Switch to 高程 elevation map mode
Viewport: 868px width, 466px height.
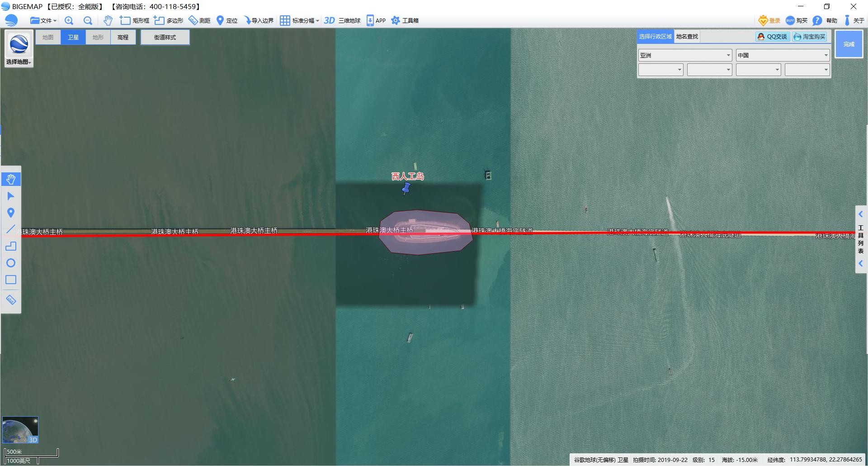(x=123, y=37)
